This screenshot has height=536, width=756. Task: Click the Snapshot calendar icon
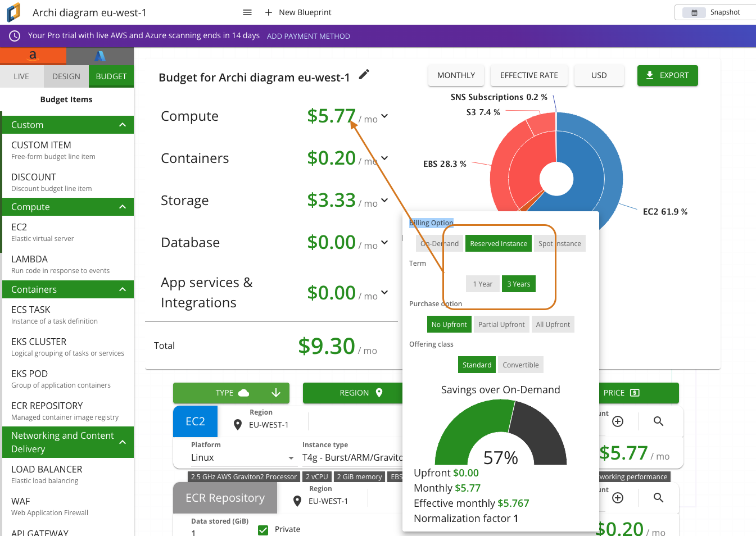(x=694, y=12)
